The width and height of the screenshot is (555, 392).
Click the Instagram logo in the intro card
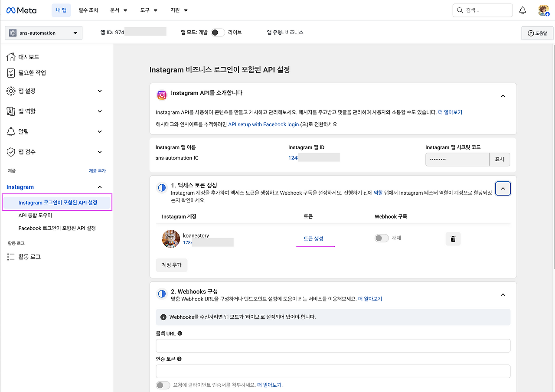point(162,95)
